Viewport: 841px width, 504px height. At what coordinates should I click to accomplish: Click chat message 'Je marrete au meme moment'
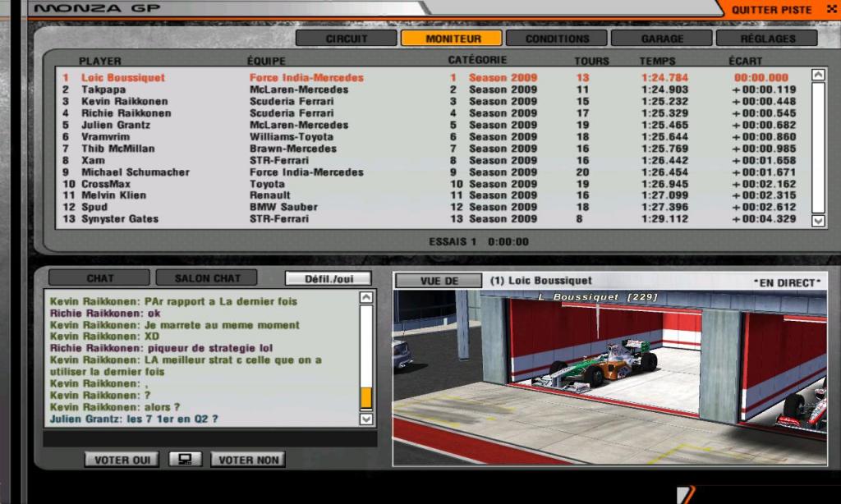point(222,325)
